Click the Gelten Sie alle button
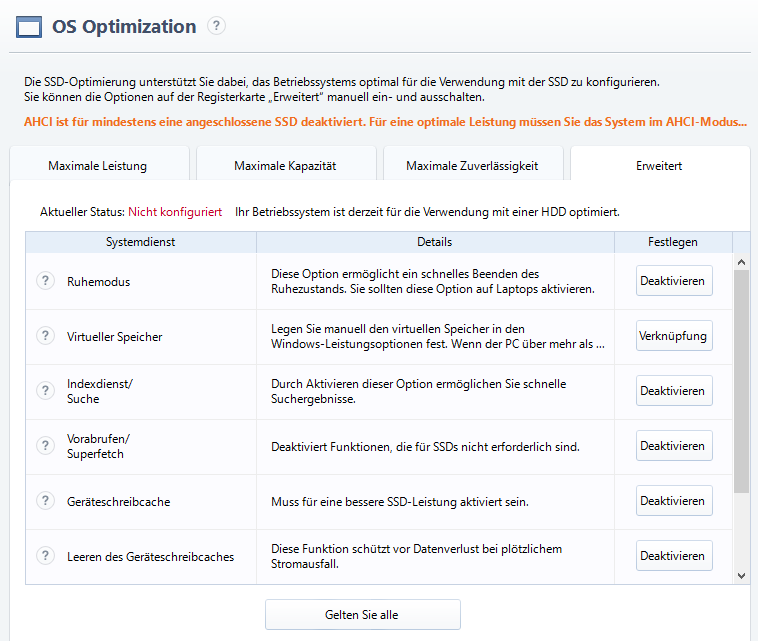This screenshot has height=641, width=758. pos(362,615)
